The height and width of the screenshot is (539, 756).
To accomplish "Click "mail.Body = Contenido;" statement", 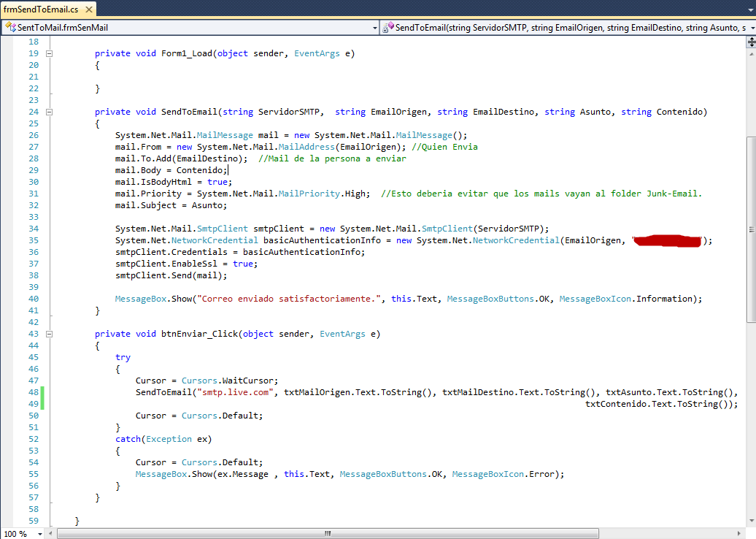I will pos(171,170).
